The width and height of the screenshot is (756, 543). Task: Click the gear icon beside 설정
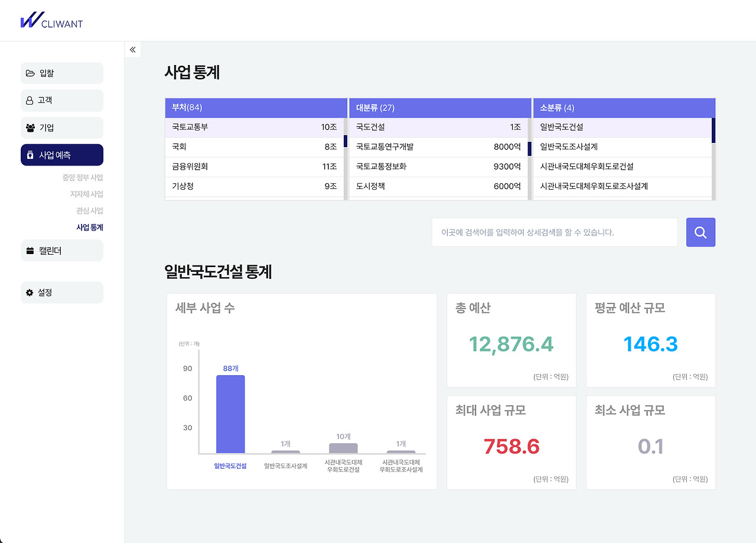coord(30,292)
